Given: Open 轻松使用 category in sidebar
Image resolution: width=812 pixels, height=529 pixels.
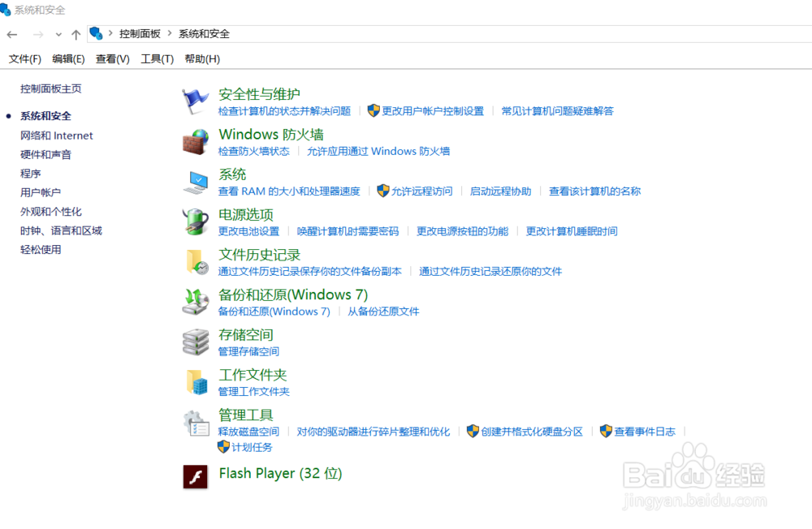Looking at the screenshot, I should [41, 249].
